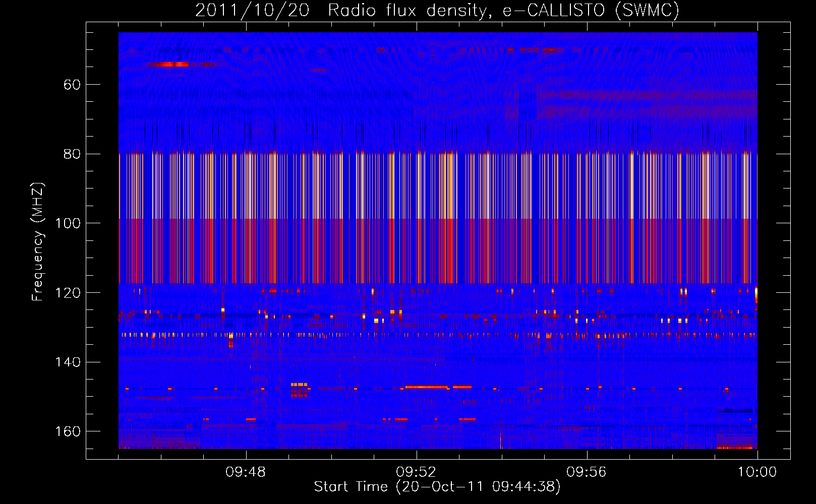The height and width of the screenshot is (504, 816).
Task: Click the '80' frequency tick label
Action: [x=72, y=154]
